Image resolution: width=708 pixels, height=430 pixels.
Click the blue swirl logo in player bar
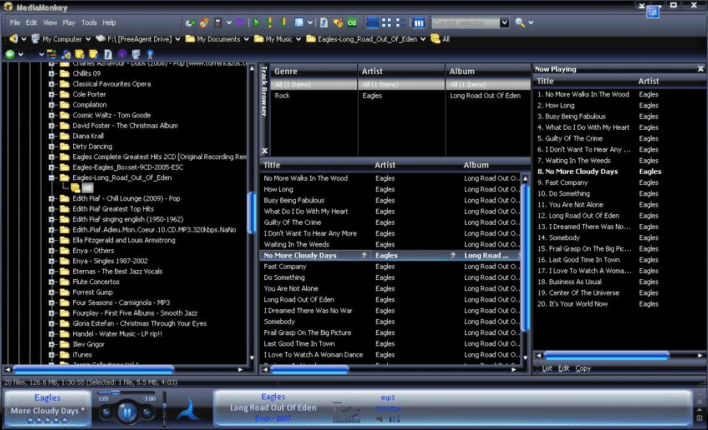pyautogui.click(x=188, y=409)
